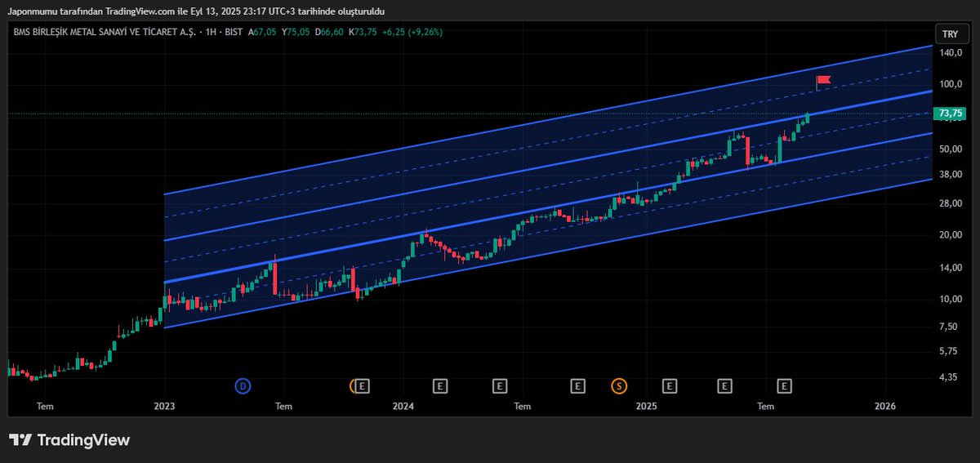Click the 10,00 price axis label

tap(949, 299)
